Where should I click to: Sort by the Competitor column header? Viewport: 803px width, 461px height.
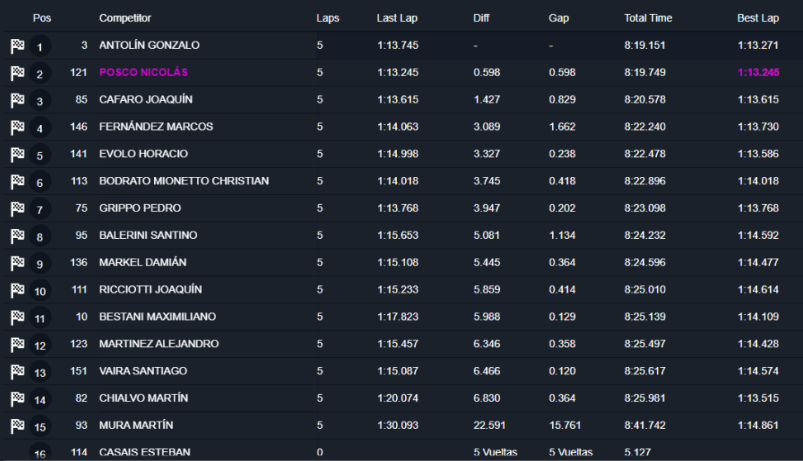click(x=125, y=18)
